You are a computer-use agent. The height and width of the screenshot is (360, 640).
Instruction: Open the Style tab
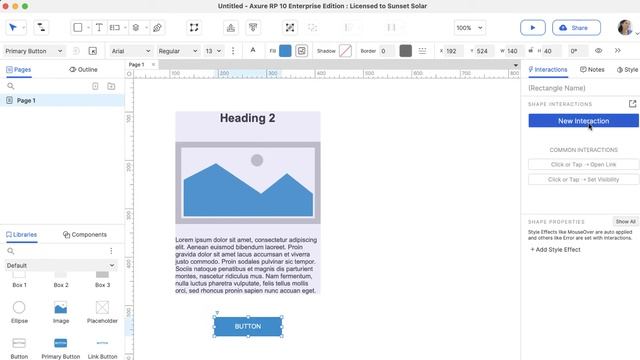627,69
